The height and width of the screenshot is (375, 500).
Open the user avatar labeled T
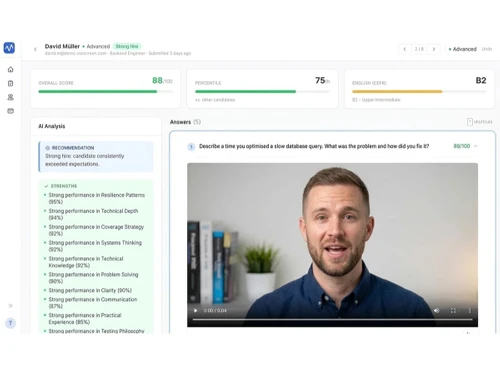(x=11, y=323)
